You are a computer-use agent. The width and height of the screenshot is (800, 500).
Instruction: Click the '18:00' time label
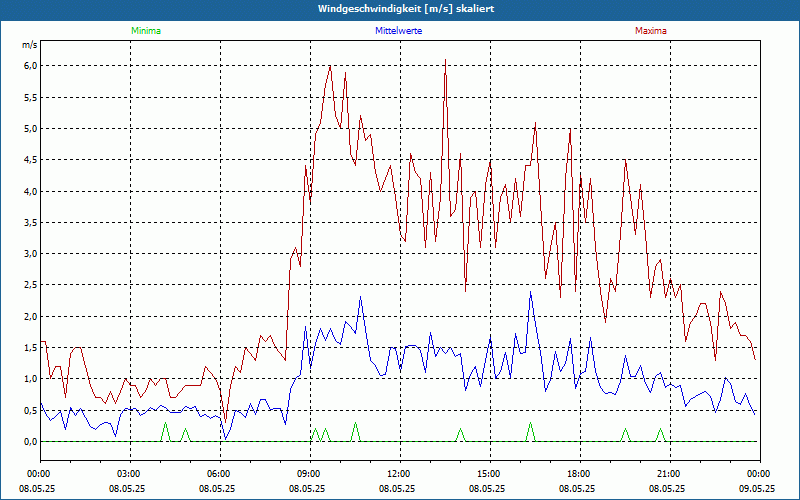580,474
